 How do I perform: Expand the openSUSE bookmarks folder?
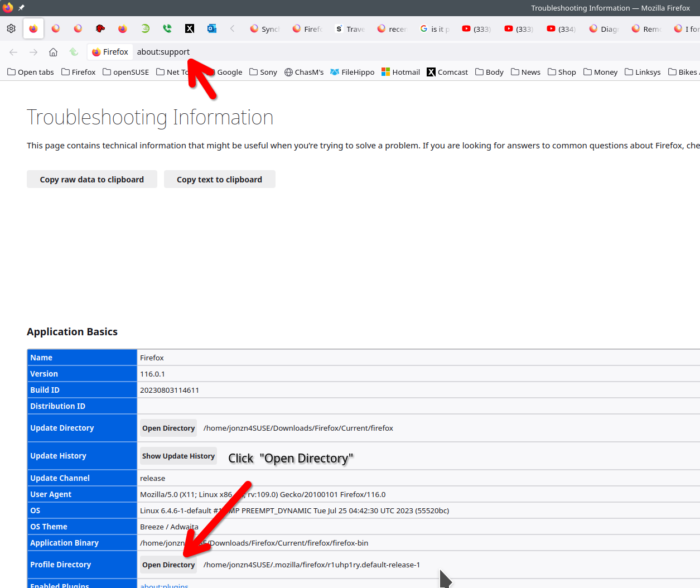(x=125, y=72)
